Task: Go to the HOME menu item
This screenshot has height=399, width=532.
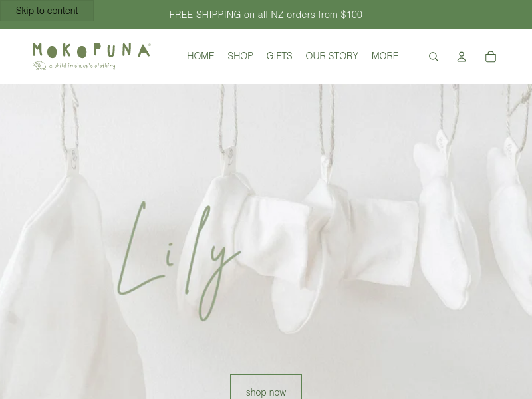Action: 201,56
